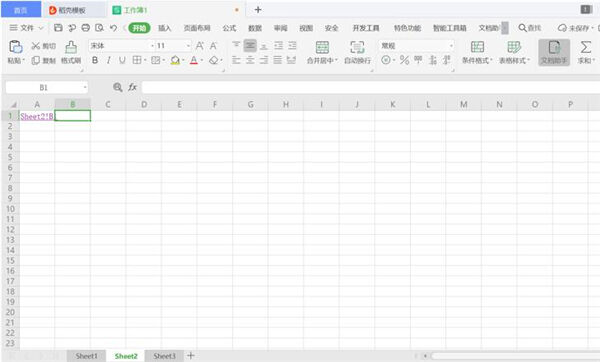The width and height of the screenshot is (600, 362).
Task: Toggle middle vertical alignment
Action: pyautogui.click(x=250, y=46)
